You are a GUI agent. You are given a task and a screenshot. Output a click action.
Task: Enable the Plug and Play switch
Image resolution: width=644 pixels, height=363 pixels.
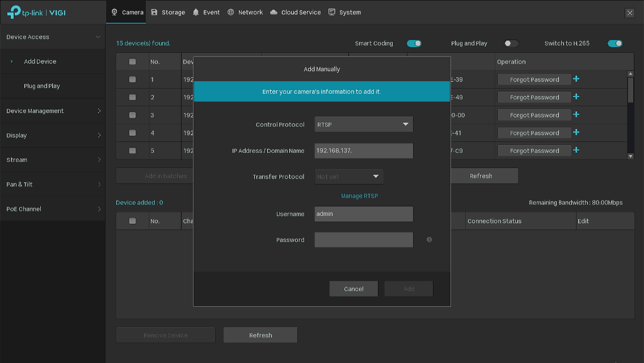point(511,43)
